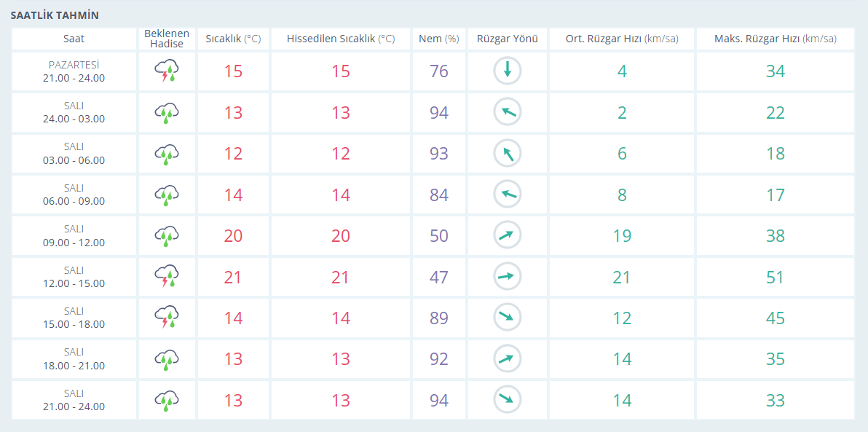Click the Hissedilen Sıcaklık column header
The width and height of the screenshot is (868, 432).
(340, 39)
